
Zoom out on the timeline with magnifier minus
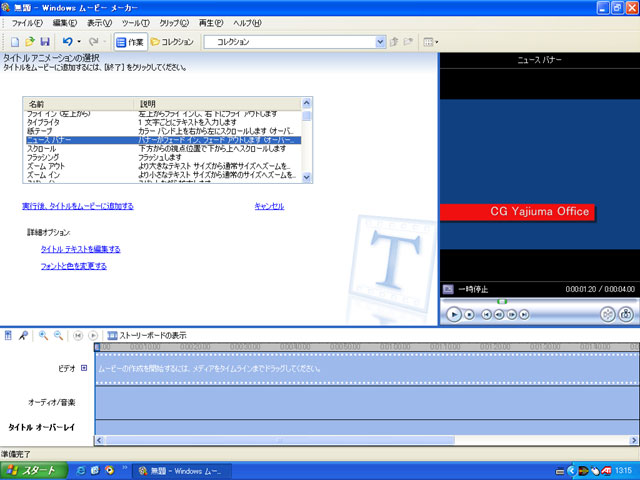click(x=59, y=335)
